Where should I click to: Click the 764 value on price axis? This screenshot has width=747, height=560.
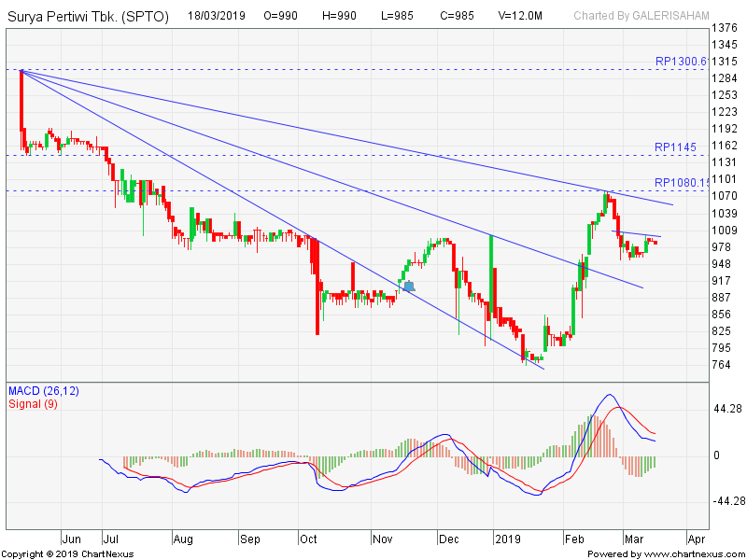[721, 365]
